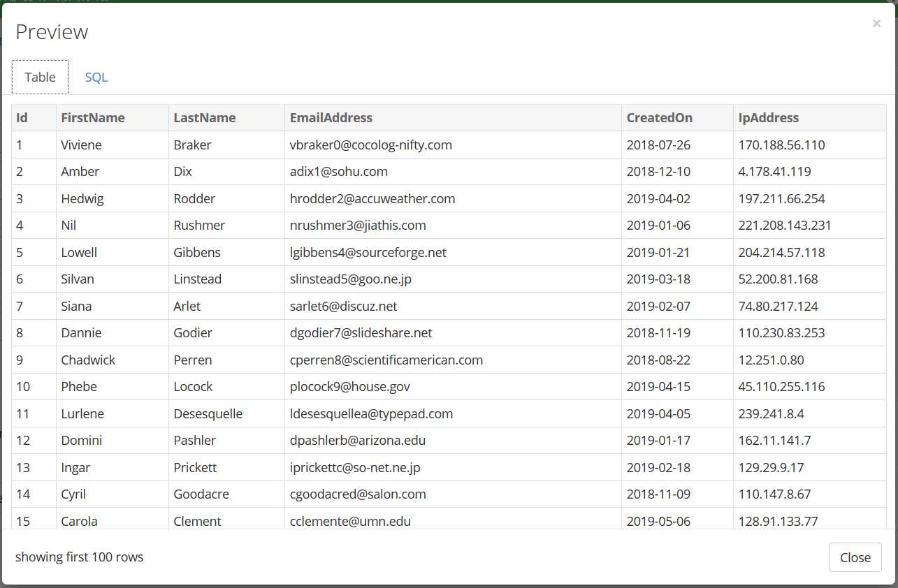Click email lgibbens4@sourceforge.net
The height and width of the screenshot is (588, 898).
pos(368,253)
